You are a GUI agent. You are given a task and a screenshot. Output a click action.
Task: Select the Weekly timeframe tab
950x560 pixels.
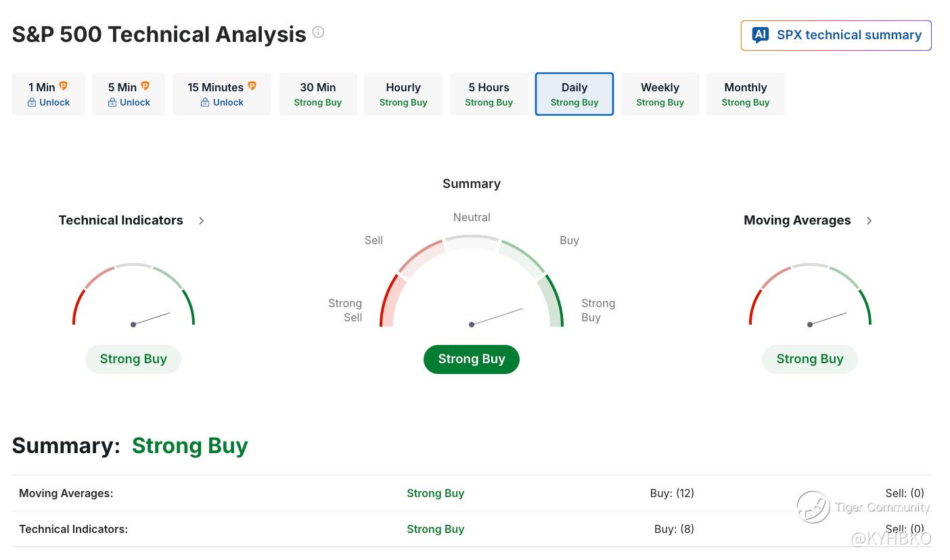pyautogui.click(x=660, y=94)
